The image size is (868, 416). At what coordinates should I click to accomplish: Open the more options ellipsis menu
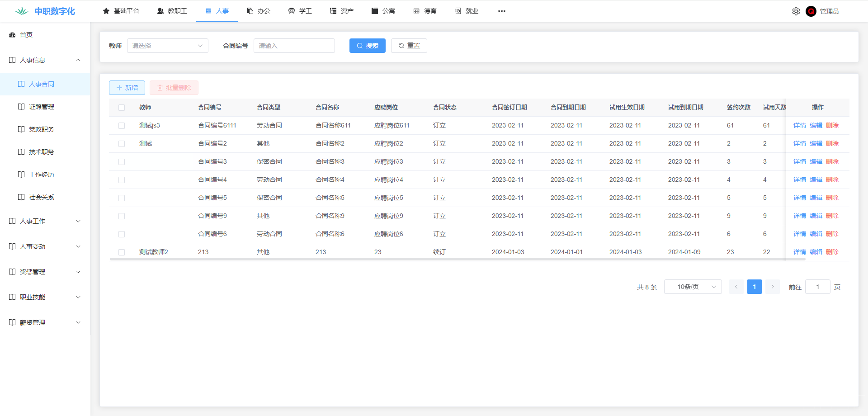pyautogui.click(x=501, y=11)
